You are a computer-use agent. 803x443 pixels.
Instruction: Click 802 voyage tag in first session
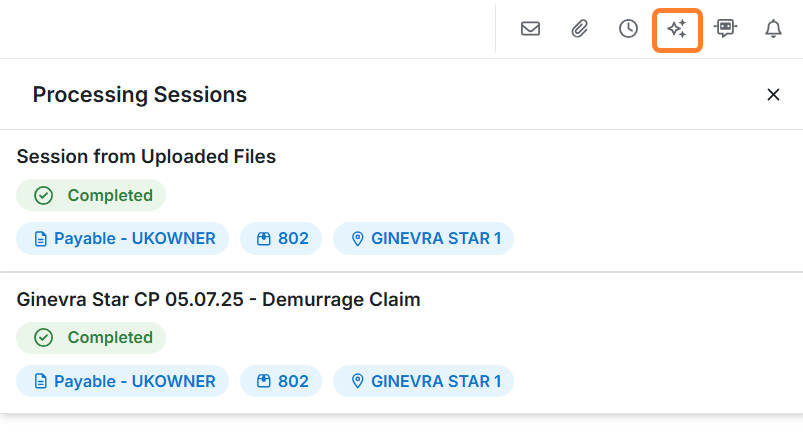tap(283, 239)
